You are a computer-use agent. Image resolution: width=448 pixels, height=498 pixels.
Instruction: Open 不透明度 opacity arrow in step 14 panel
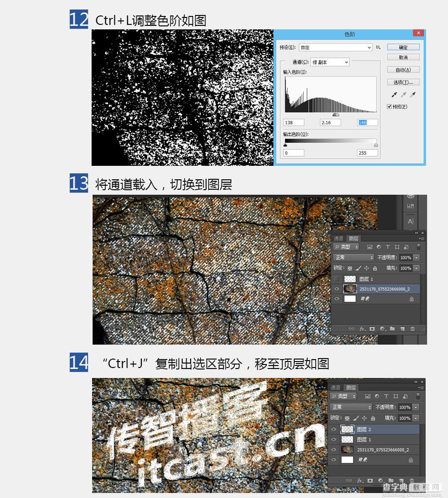point(416,407)
